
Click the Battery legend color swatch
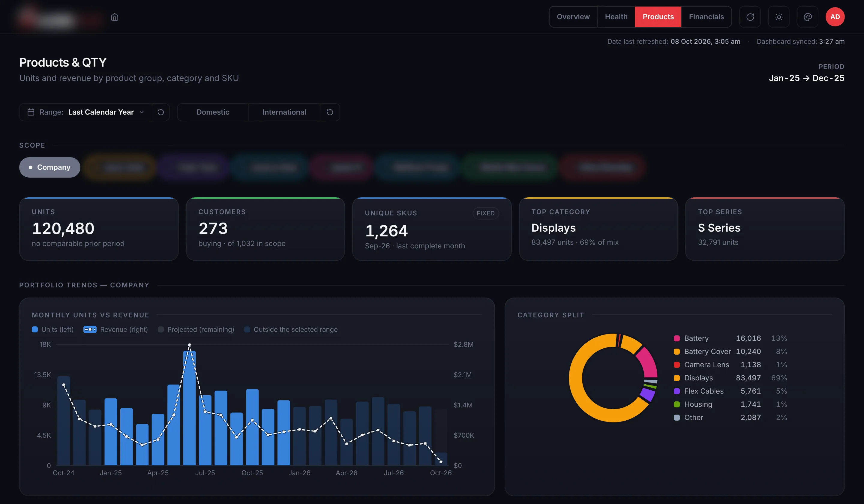(x=677, y=338)
